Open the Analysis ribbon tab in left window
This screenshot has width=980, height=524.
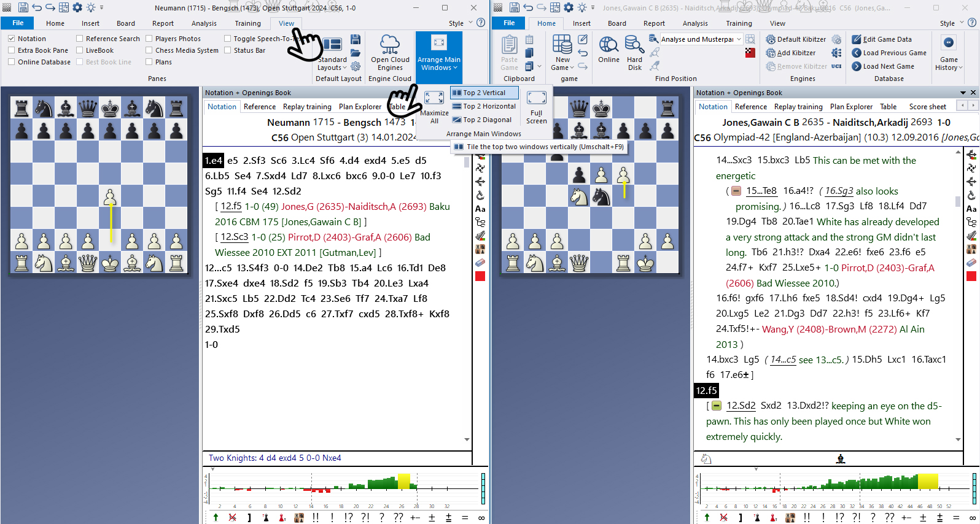(204, 23)
